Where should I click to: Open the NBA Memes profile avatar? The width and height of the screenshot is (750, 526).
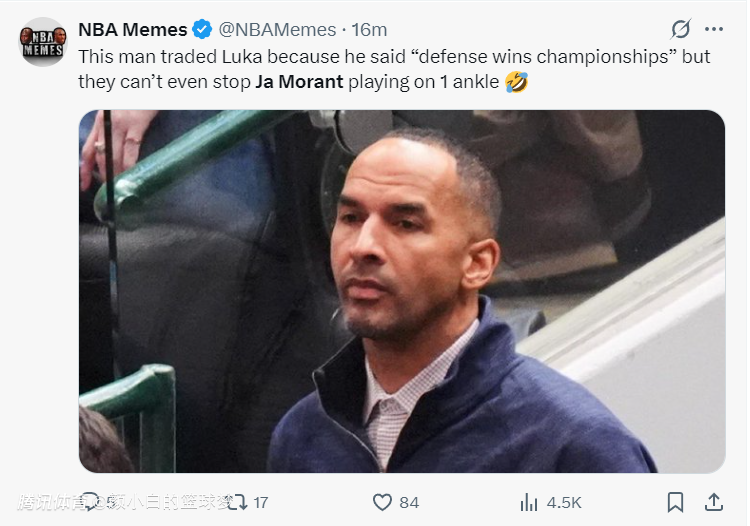[43, 43]
